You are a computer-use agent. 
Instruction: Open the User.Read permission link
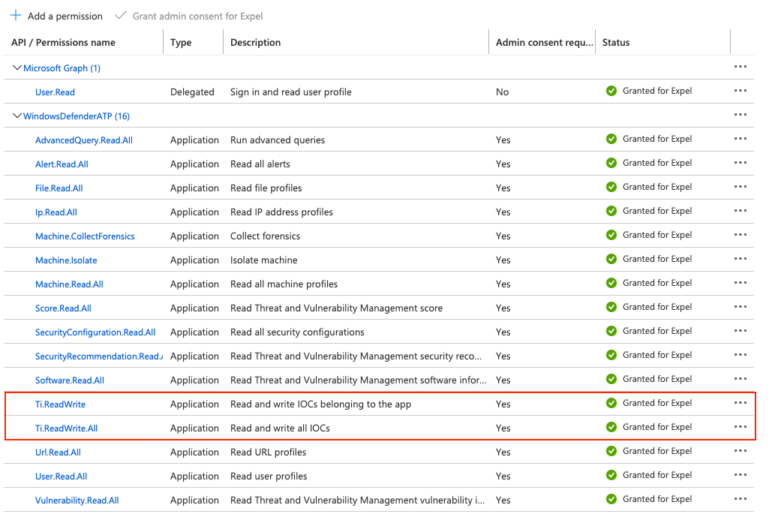click(55, 92)
